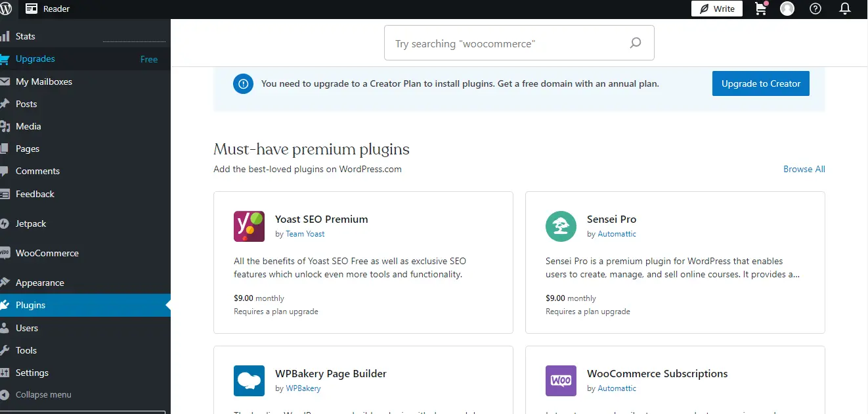
Task: Open Comments menu item
Action: [85, 172]
